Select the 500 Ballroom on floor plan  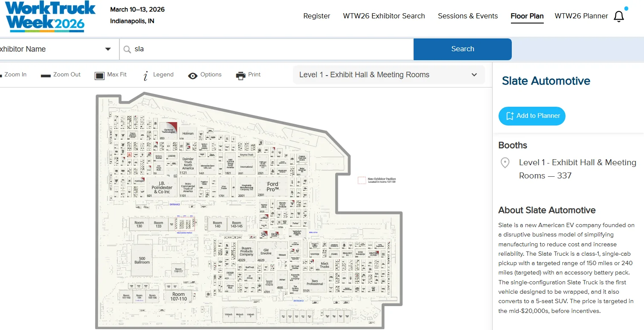142,260
